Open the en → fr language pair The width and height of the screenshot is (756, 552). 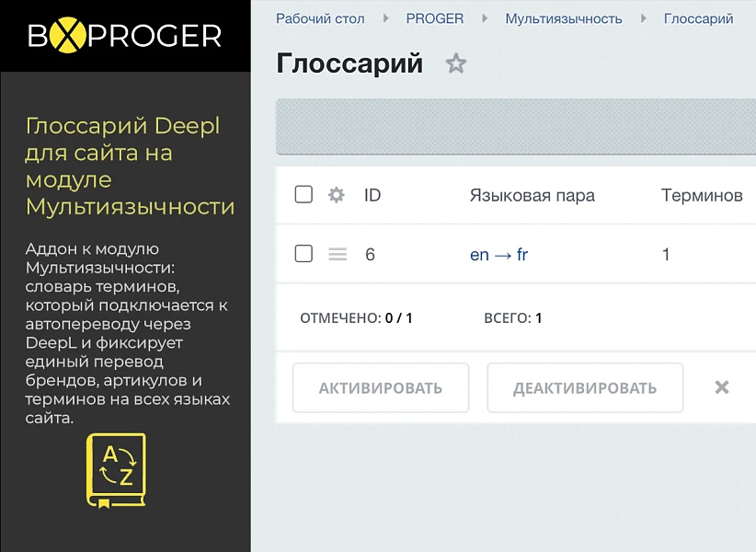(498, 254)
